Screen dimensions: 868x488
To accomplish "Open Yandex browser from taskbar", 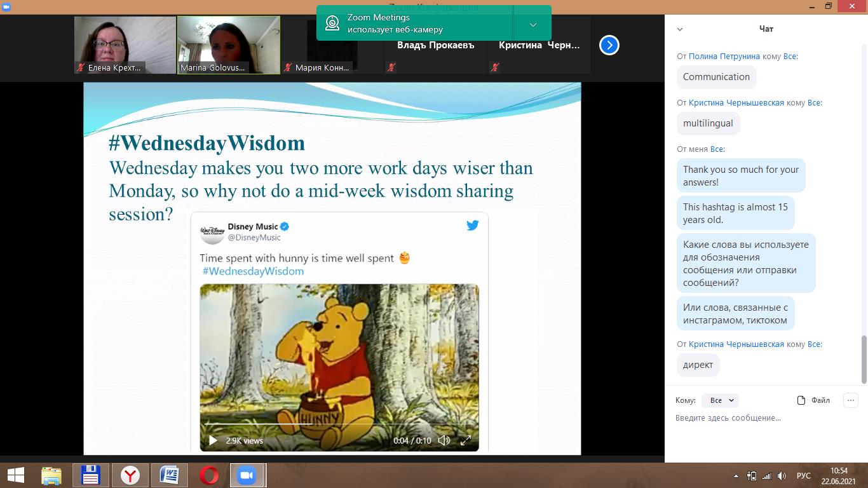I will coord(130,475).
